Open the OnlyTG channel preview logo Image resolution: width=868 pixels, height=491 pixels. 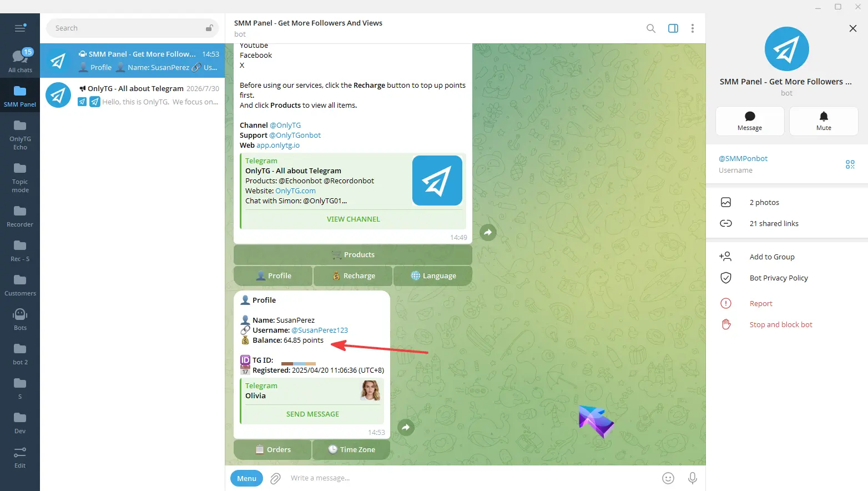pos(437,181)
